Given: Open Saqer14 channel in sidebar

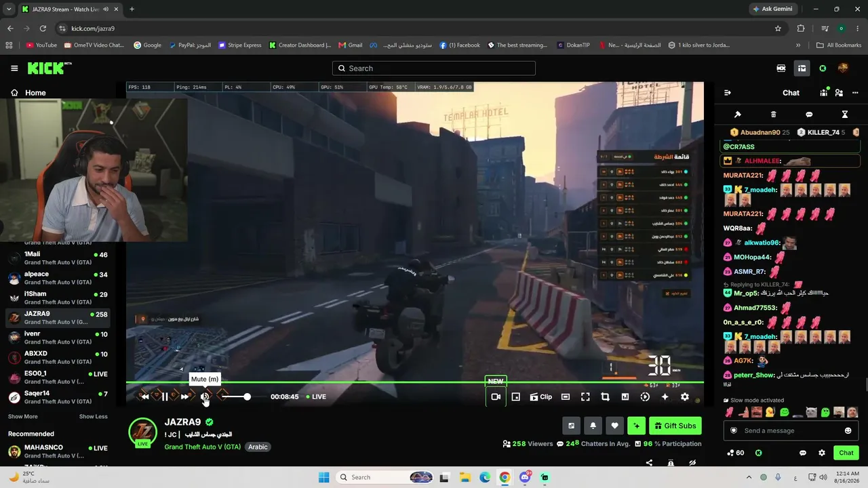Looking at the screenshot, I should [x=57, y=397].
